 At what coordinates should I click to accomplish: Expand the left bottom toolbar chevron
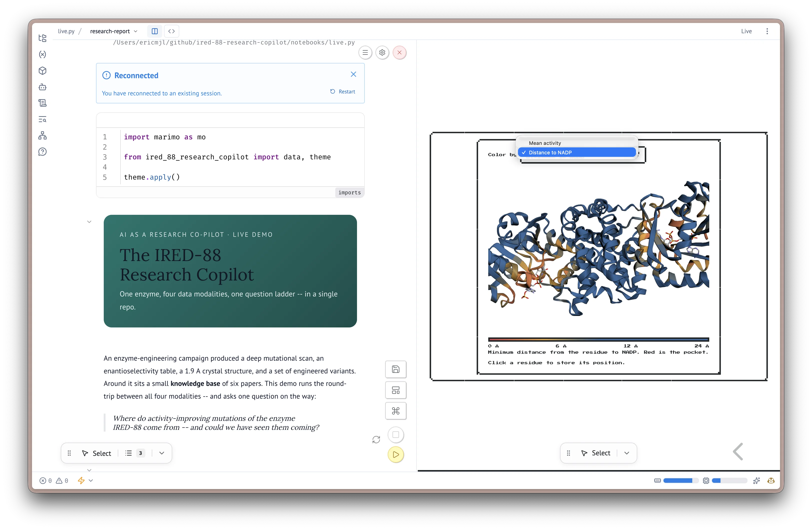click(162, 453)
